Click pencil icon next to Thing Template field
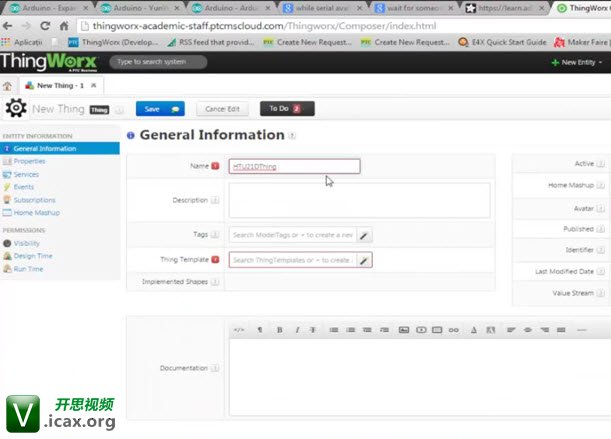Screen dimensions: 611x439 [364, 260]
